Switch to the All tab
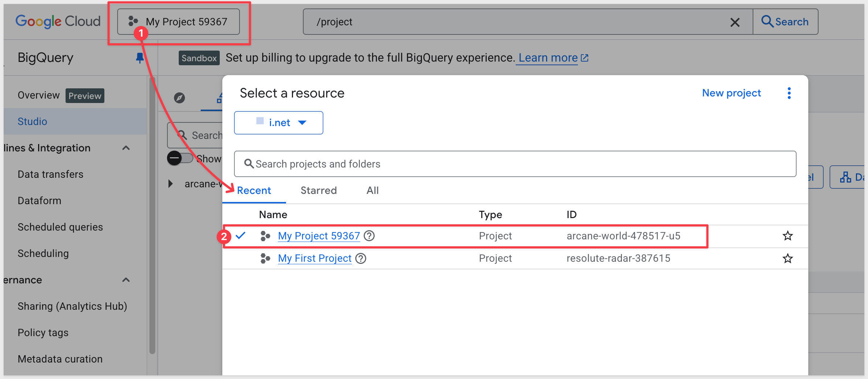Image resolution: width=868 pixels, height=379 pixels. (x=372, y=190)
